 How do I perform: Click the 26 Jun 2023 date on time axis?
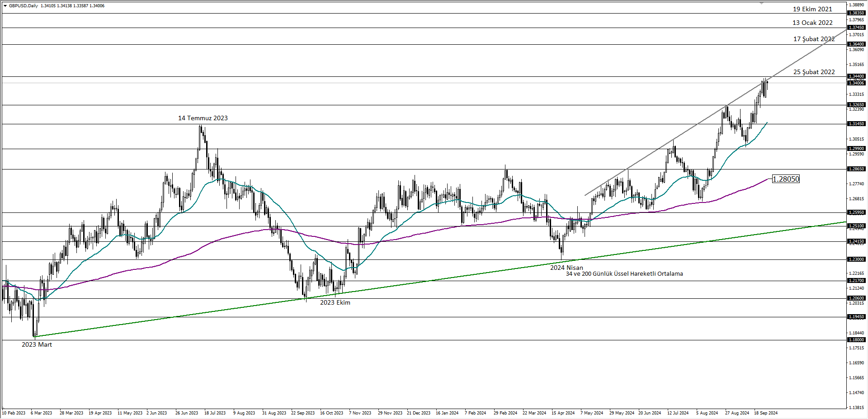coord(187,413)
